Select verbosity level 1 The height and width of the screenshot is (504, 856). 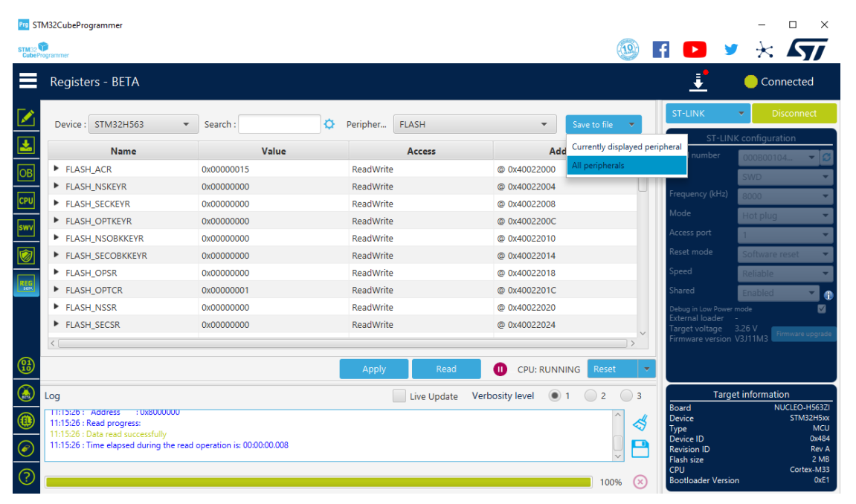[555, 395]
